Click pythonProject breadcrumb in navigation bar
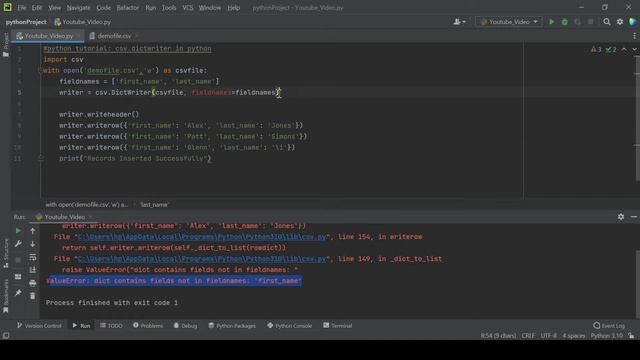This screenshot has width=640, height=360. point(26,22)
